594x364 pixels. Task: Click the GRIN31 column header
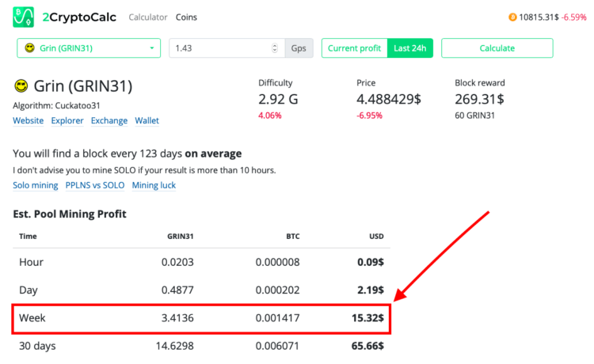tap(181, 236)
